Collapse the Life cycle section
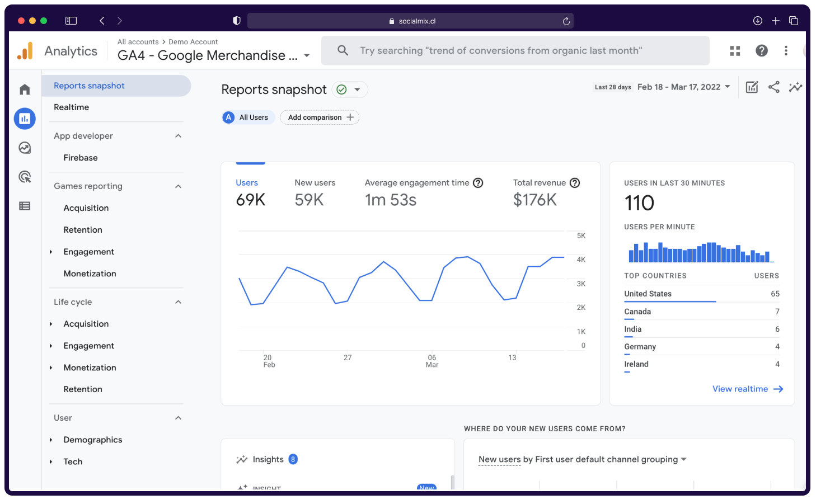This screenshot has width=816, height=504. coord(178,302)
